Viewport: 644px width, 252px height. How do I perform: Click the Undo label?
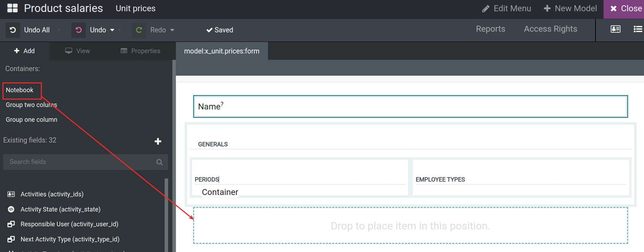(x=98, y=30)
